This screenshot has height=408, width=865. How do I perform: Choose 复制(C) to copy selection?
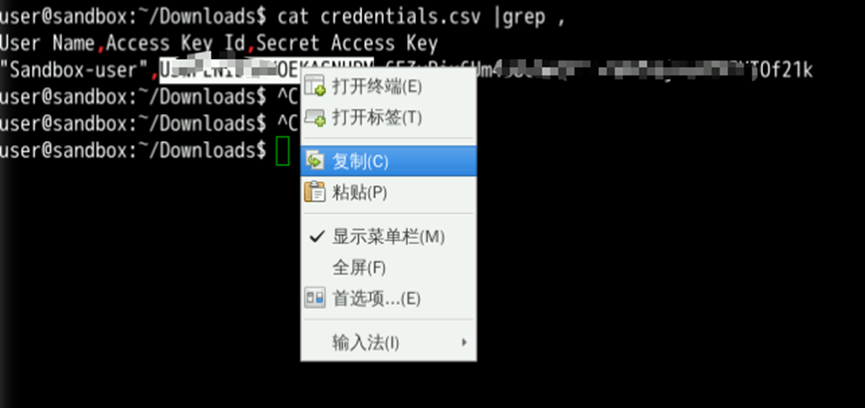pos(360,162)
